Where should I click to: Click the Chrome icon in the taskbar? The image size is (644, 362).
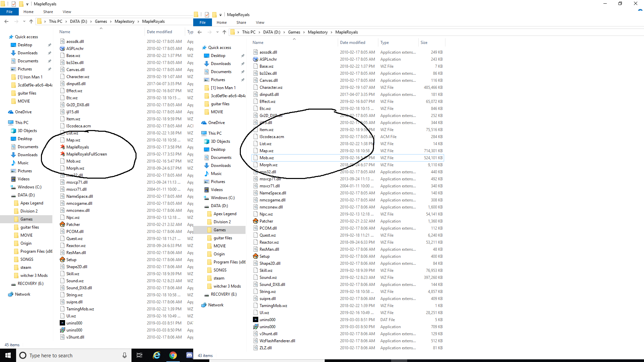(x=173, y=355)
